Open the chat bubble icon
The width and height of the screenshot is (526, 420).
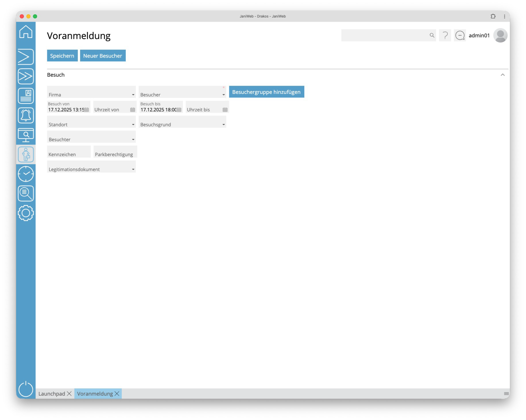pos(460,35)
